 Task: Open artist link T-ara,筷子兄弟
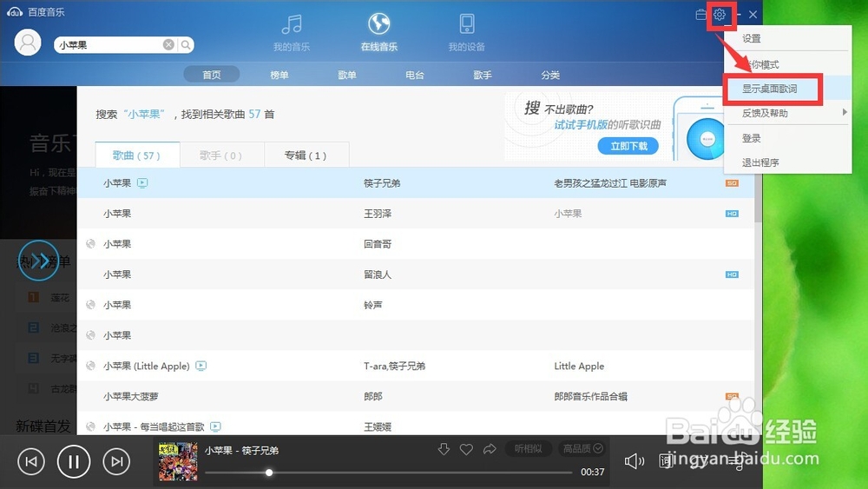[x=394, y=366]
